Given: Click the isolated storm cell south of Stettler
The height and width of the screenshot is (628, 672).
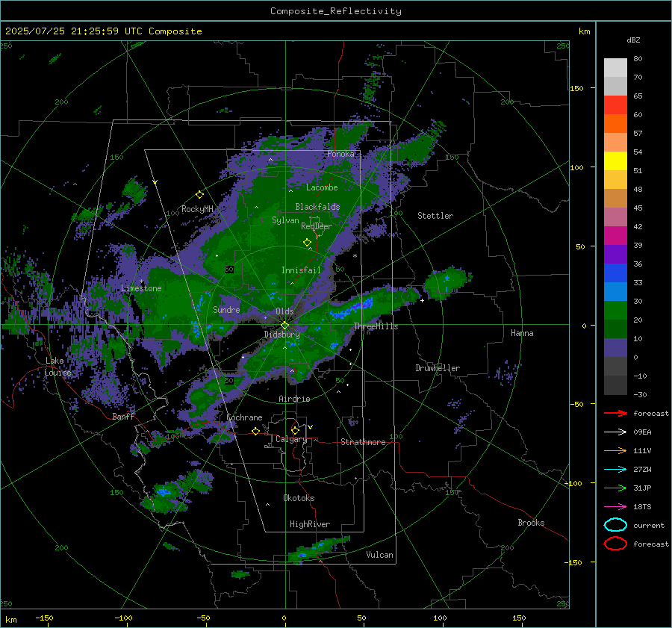Looking at the screenshot, I should pyautogui.click(x=447, y=283).
